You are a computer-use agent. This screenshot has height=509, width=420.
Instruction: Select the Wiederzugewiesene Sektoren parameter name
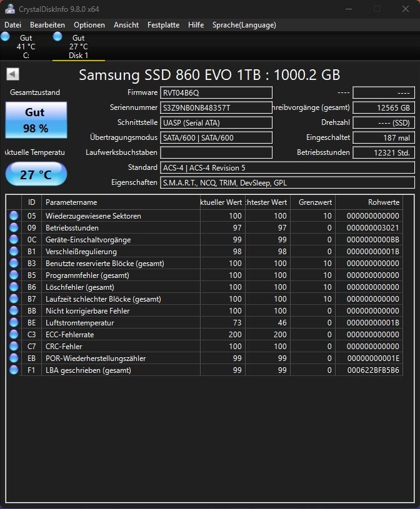coord(93,216)
